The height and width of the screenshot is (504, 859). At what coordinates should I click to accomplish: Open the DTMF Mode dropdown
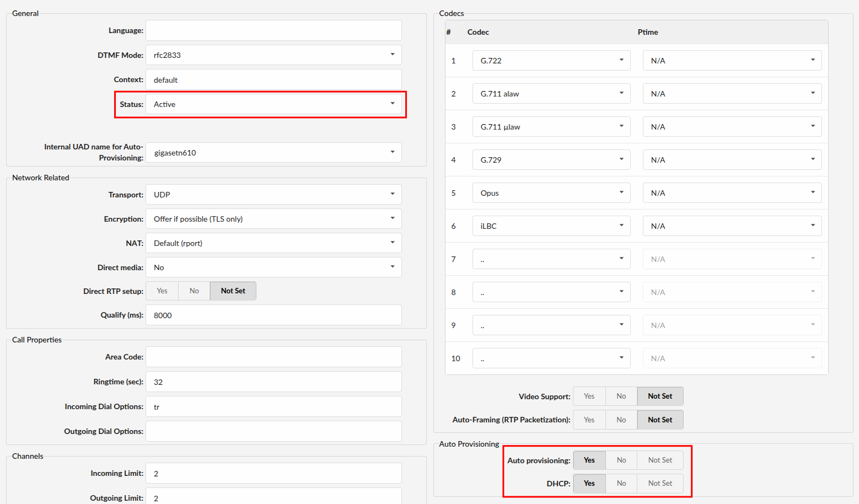tap(273, 55)
